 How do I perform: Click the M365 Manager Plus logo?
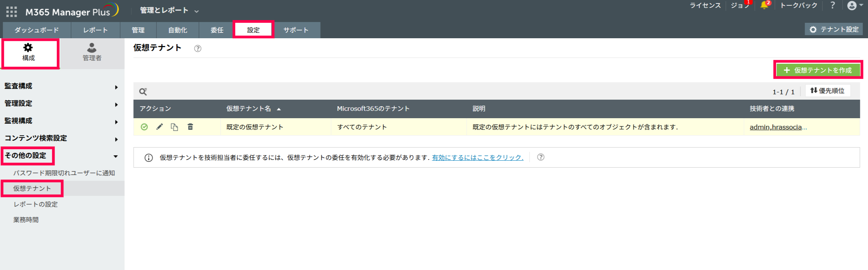click(x=72, y=11)
